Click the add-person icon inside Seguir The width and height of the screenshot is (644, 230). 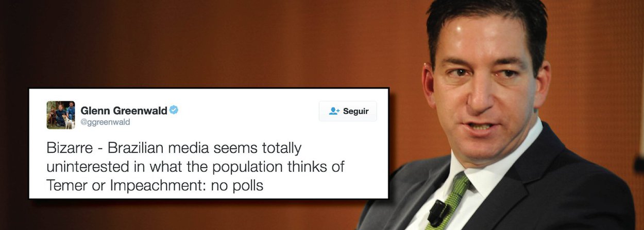pyautogui.click(x=334, y=111)
